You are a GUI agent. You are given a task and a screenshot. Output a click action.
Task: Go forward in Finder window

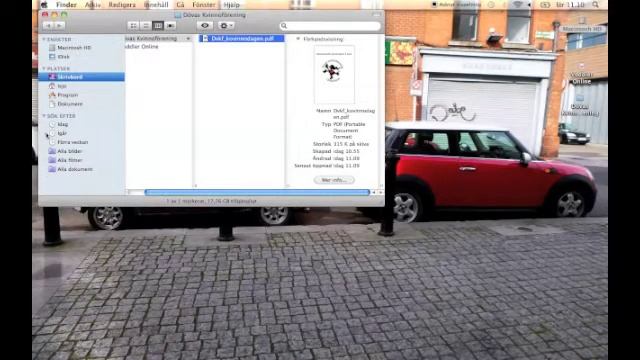point(59,25)
